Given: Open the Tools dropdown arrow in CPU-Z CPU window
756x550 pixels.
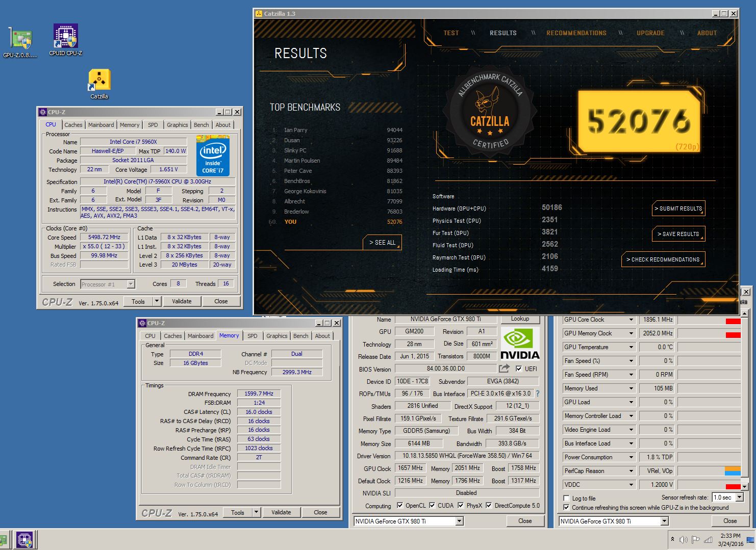Looking at the screenshot, I should (157, 301).
